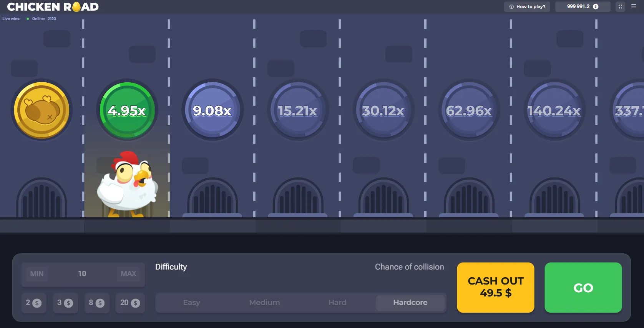Screen dimensions: 644x328
Task: Select Hard difficulty
Action: coord(337,303)
